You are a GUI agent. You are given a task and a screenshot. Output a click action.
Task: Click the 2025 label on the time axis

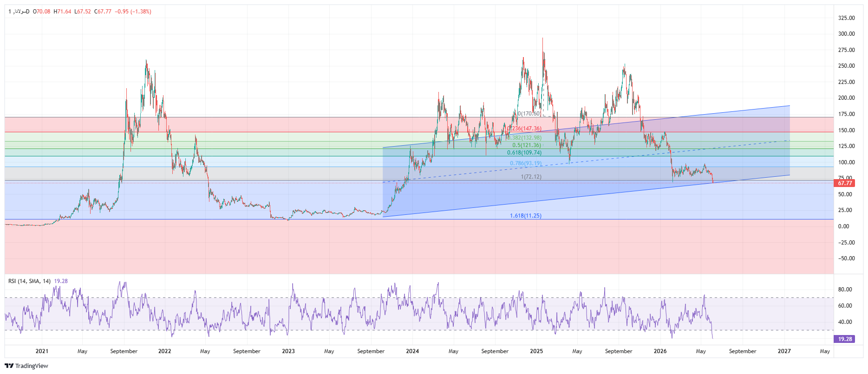[536, 351]
